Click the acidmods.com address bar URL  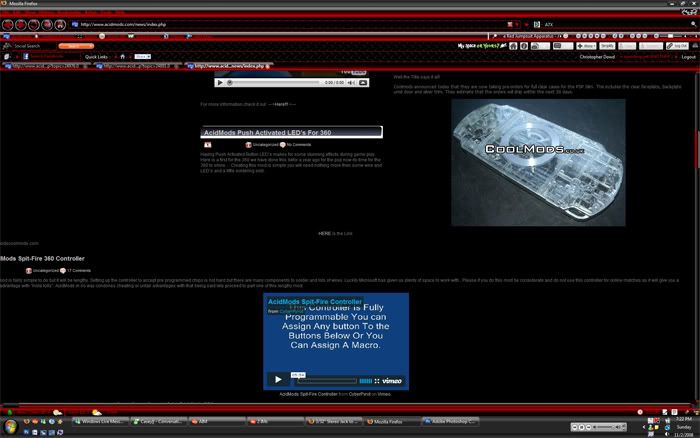click(x=123, y=25)
